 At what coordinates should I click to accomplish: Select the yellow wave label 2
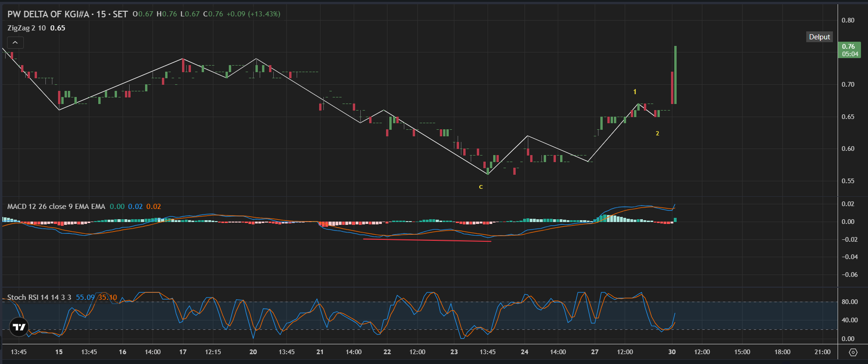(657, 134)
